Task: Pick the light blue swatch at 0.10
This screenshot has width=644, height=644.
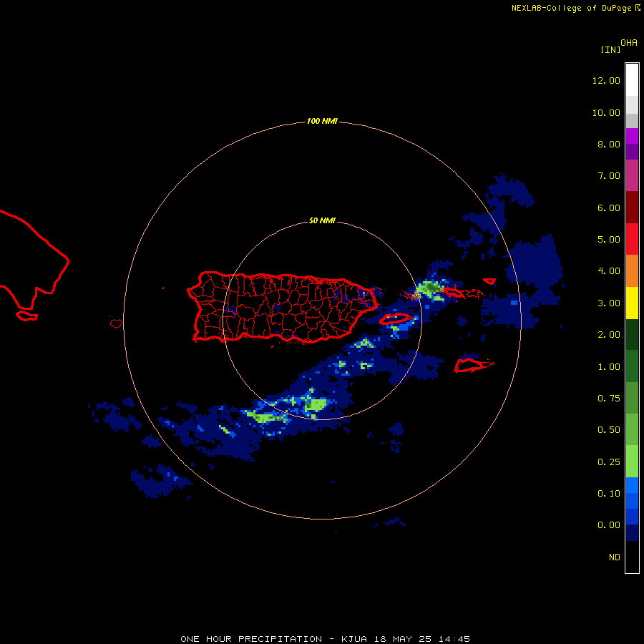Action: coord(632,485)
